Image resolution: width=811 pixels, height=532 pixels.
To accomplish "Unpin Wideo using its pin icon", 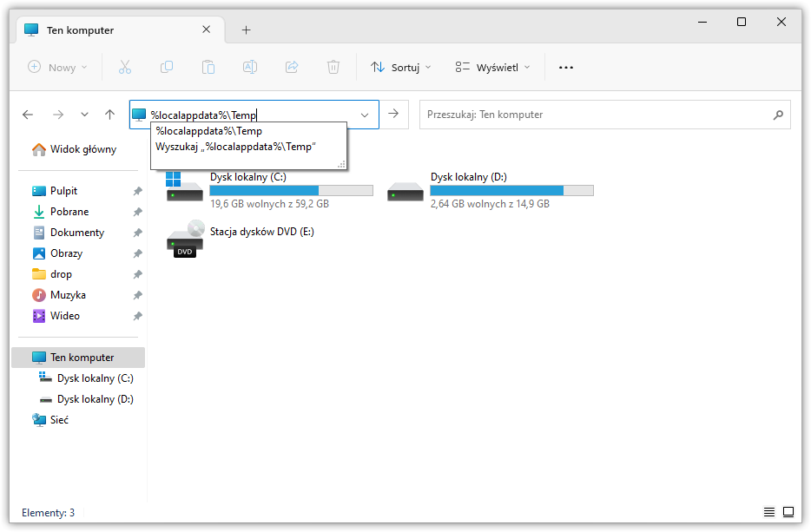I will click(x=137, y=316).
